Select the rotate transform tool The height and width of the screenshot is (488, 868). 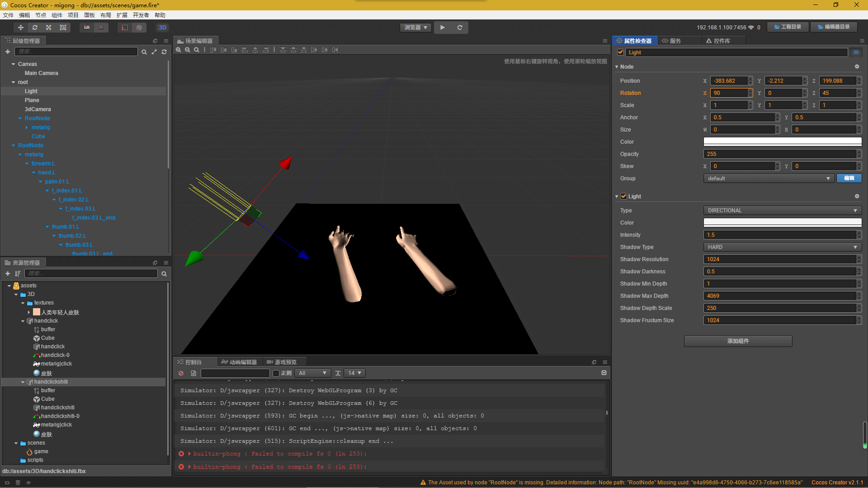coord(35,28)
